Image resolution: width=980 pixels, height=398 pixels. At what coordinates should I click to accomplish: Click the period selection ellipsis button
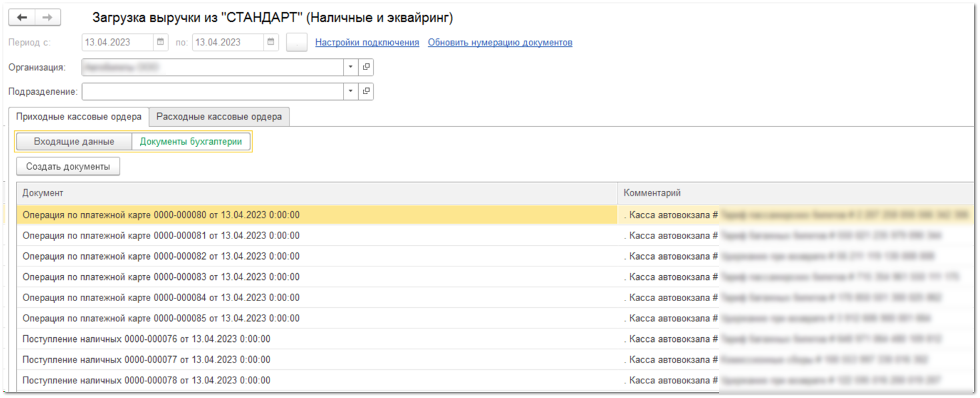coord(296,43)
